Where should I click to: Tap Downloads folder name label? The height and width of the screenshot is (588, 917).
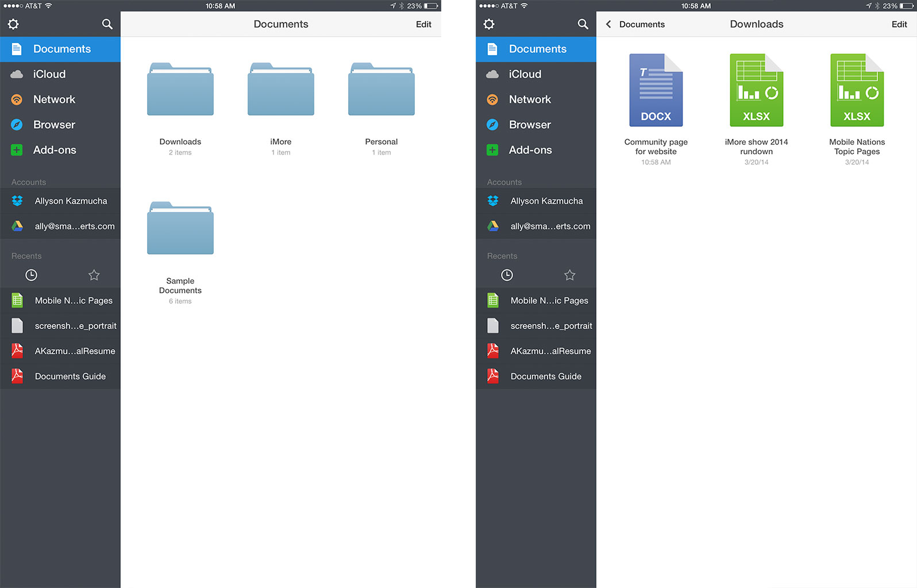coord(180,142)
